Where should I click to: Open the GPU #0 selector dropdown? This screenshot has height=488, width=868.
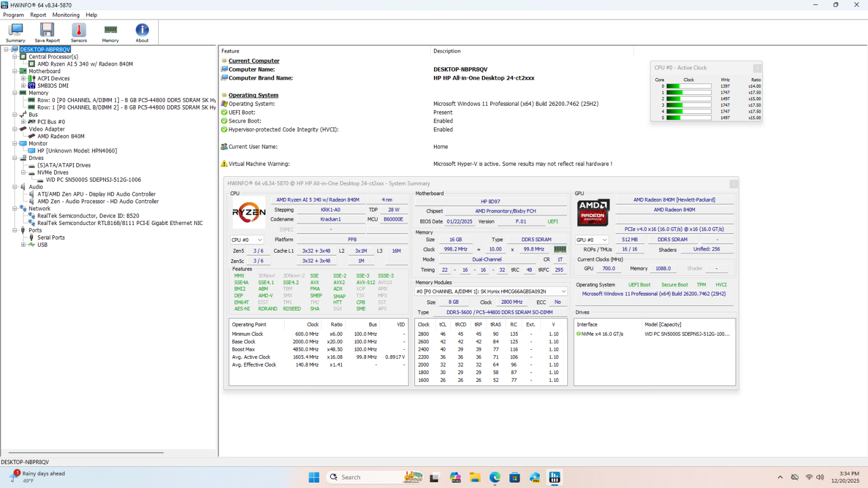point(592,240)
